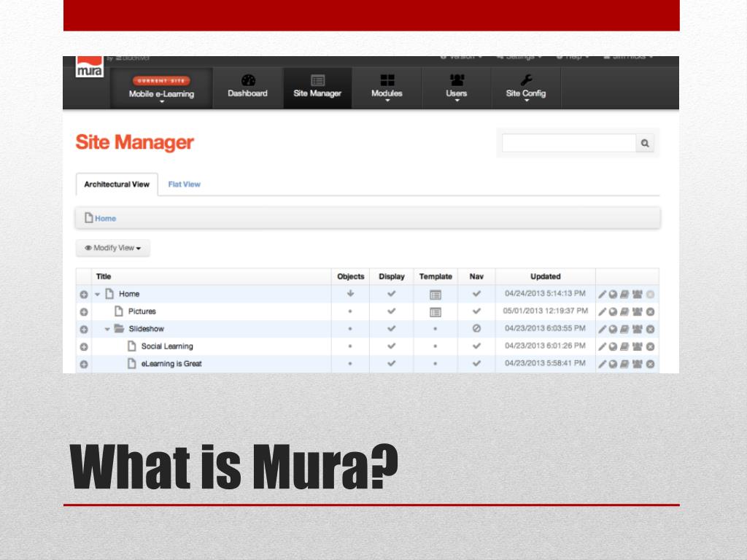Toggle the Display checkmark for Home

(x=392, y=293)
